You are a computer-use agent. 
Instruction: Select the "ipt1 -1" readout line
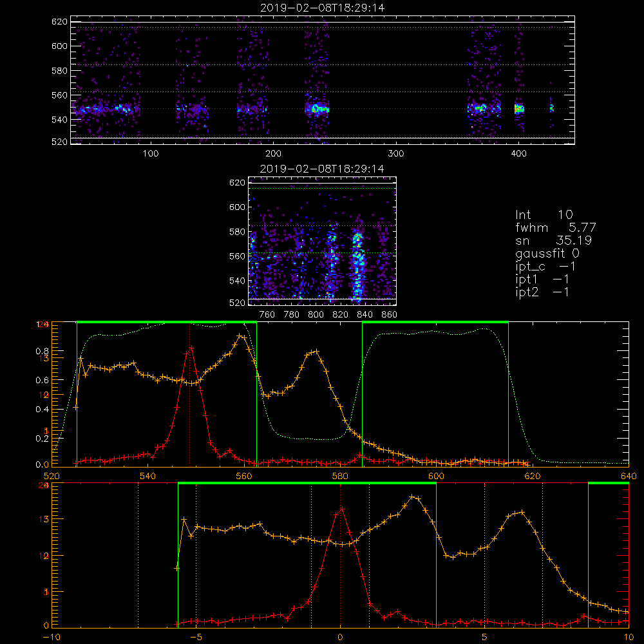(542, 279)
